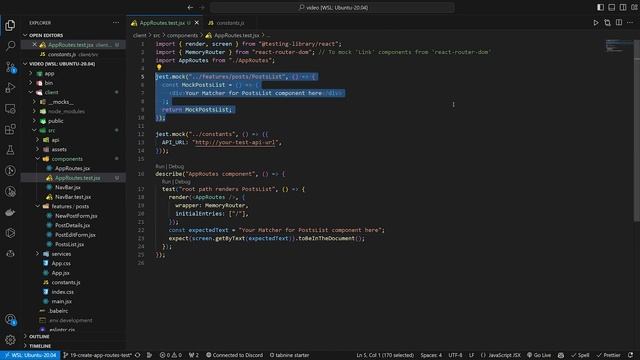Click Run above describe block

tap(160, 167)
